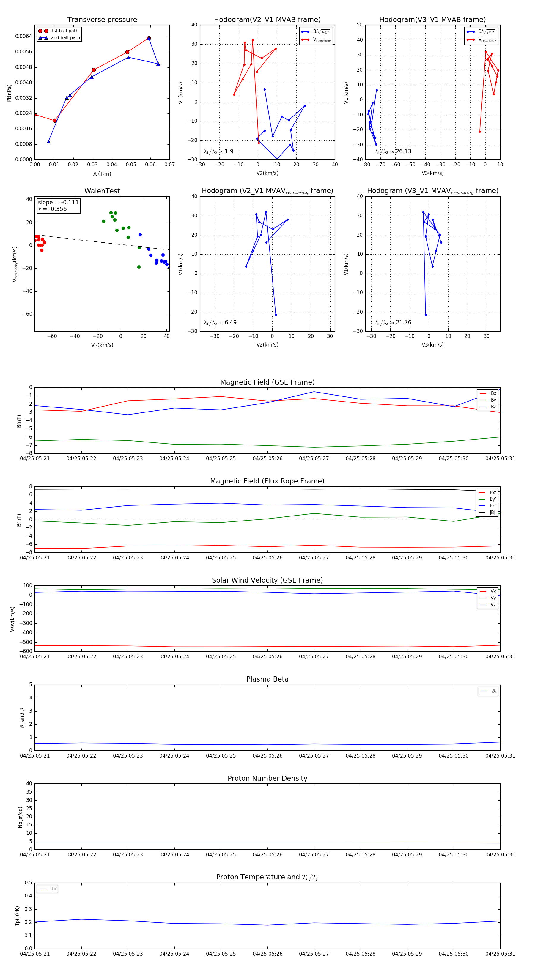
Task: Click the Transverse pressure plot title
Action: click(102, 20)
